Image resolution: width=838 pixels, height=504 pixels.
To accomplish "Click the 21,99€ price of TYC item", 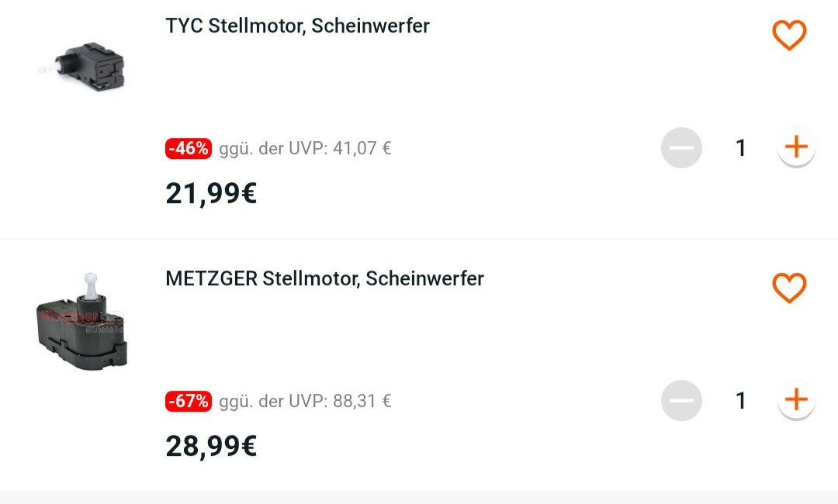I will 211,193.
